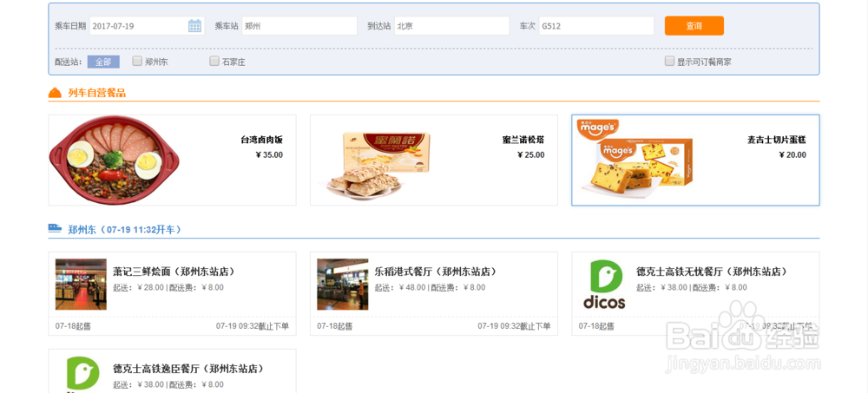The height and width of the screenshot is (393, 868).
Task: Tick the 郑州东 delivery station checkbox
Action: pos(137,62)
